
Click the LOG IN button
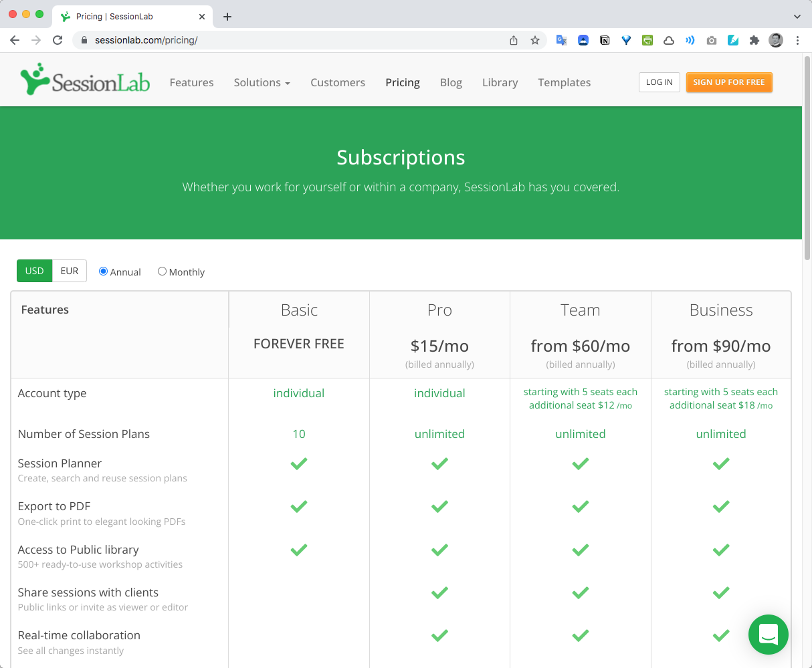[659, 82]
